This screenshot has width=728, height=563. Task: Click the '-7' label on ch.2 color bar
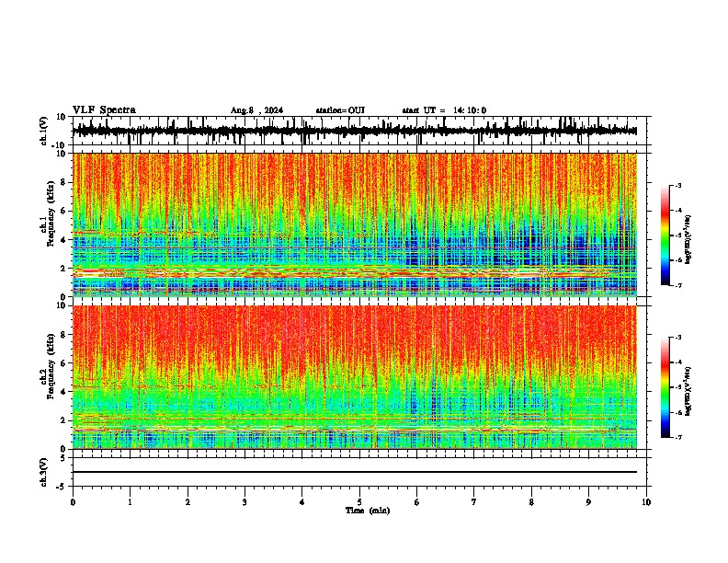click(677, 437)
